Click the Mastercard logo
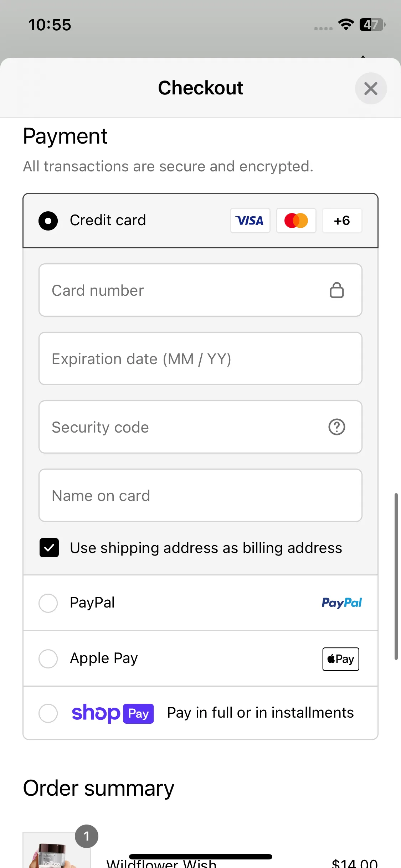The width and height of the screenshot is (401, 868). 296,221
